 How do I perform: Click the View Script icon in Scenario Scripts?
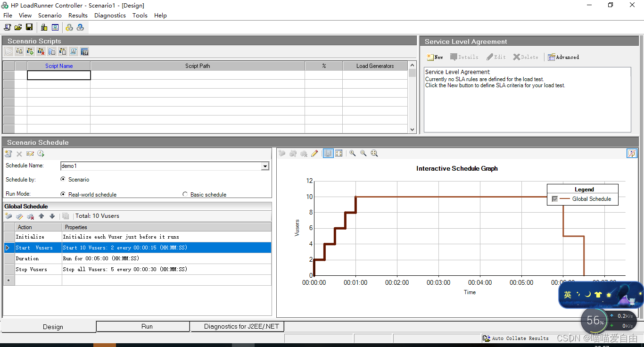[x=74, y=51]
